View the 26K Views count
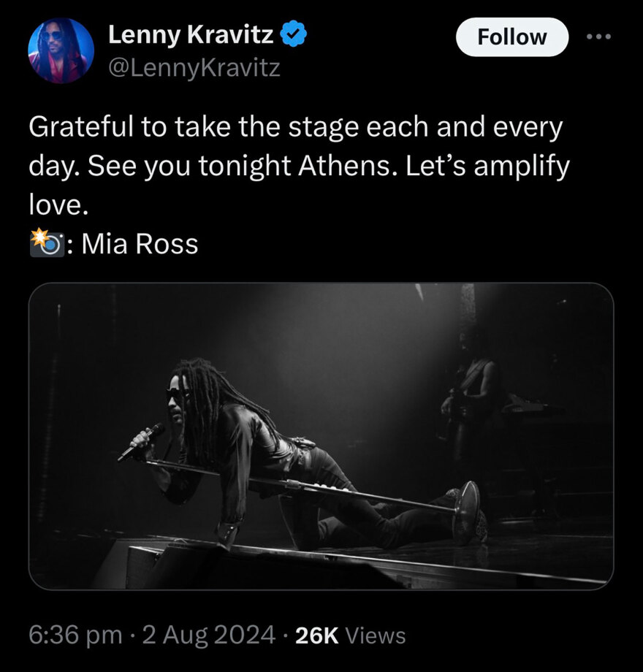Viewport: 643px width, 672px height. click(x=349, y=635)
